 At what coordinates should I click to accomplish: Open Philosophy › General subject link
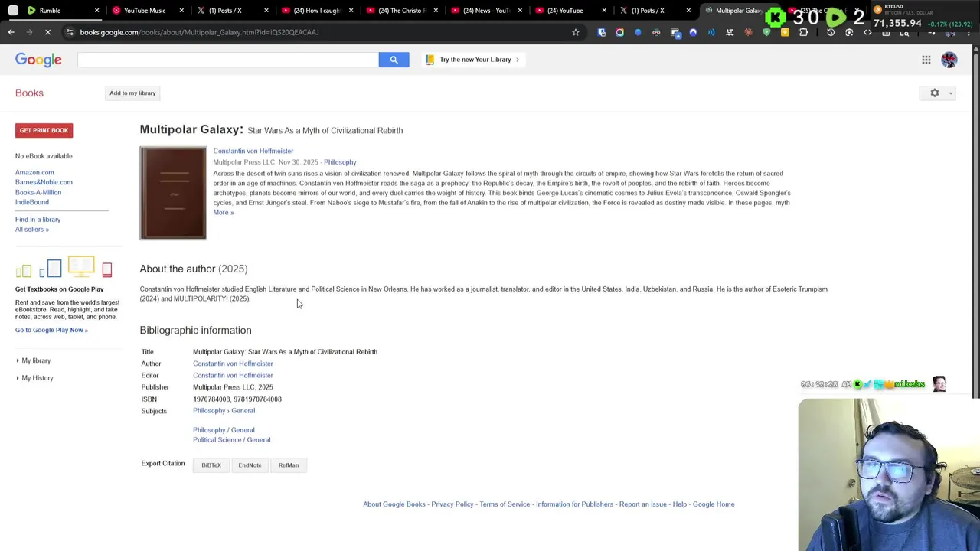click(224, 411)
